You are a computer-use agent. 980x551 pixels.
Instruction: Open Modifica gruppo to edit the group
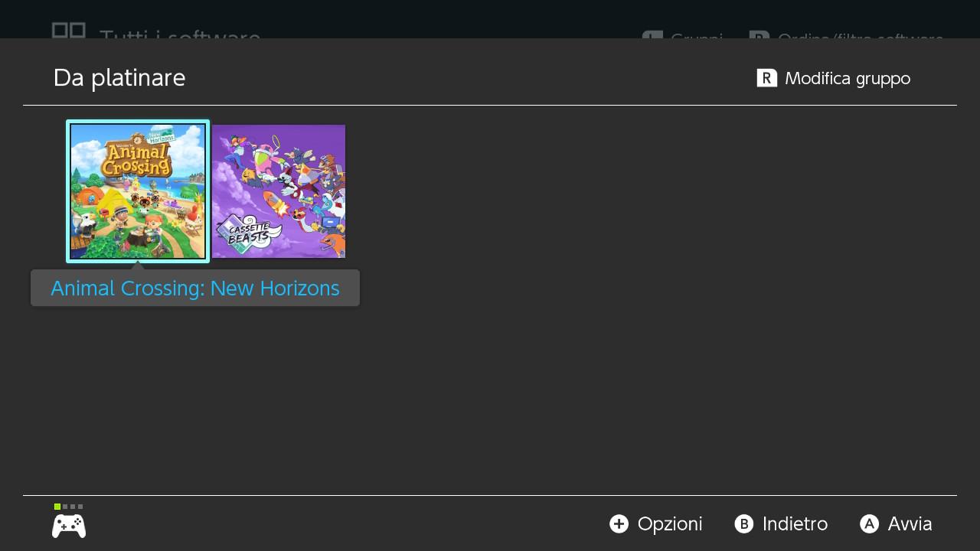[848, 78]
